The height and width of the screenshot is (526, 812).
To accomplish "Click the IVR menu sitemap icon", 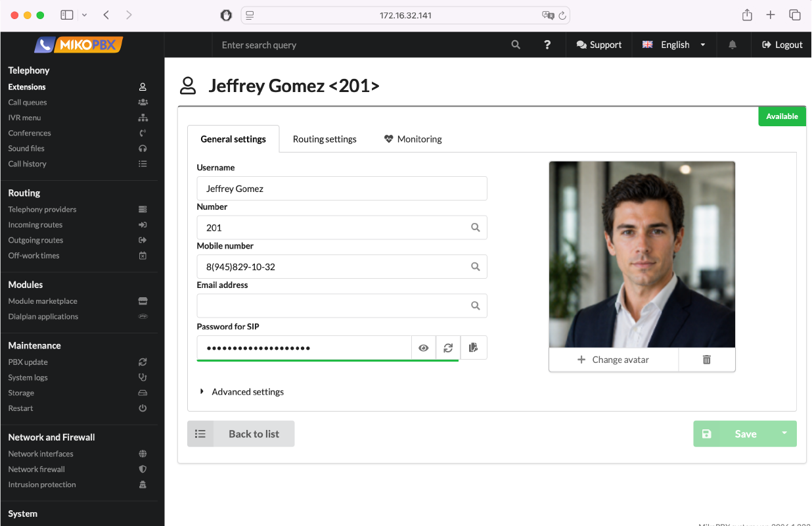I will (143, 118).
